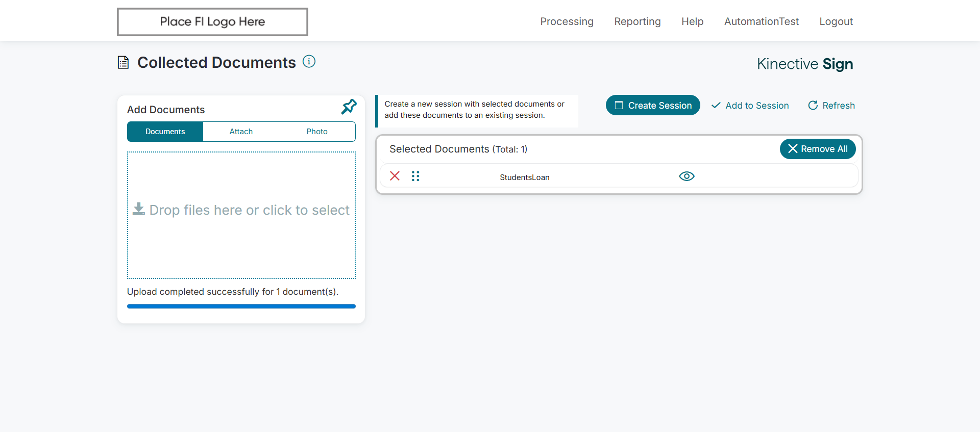Refresh the selected documents list
Viewport: 980px width, 432px height.
point(831,106)
